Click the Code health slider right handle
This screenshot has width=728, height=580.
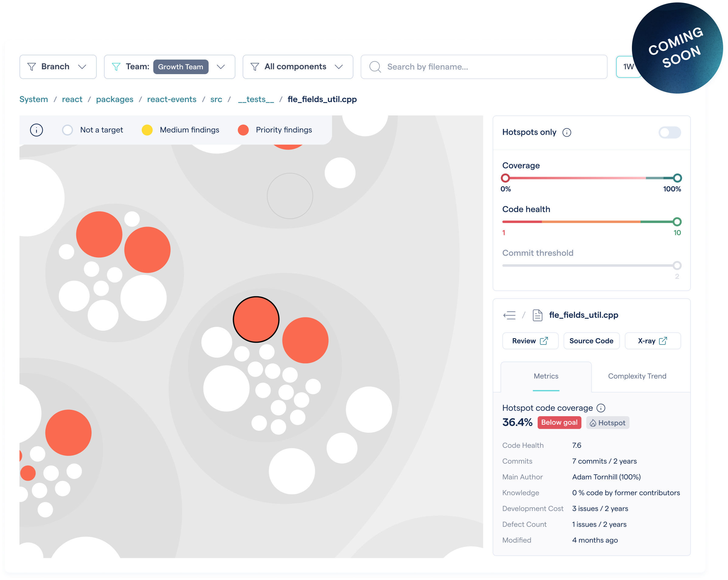pyautogui.click(x=677, y=222)
